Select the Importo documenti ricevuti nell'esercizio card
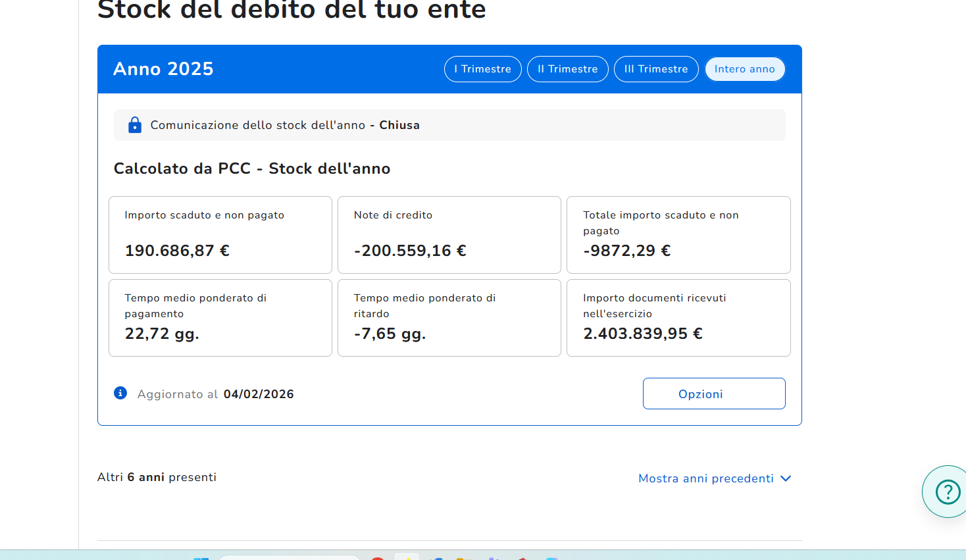 click(678, 318)
